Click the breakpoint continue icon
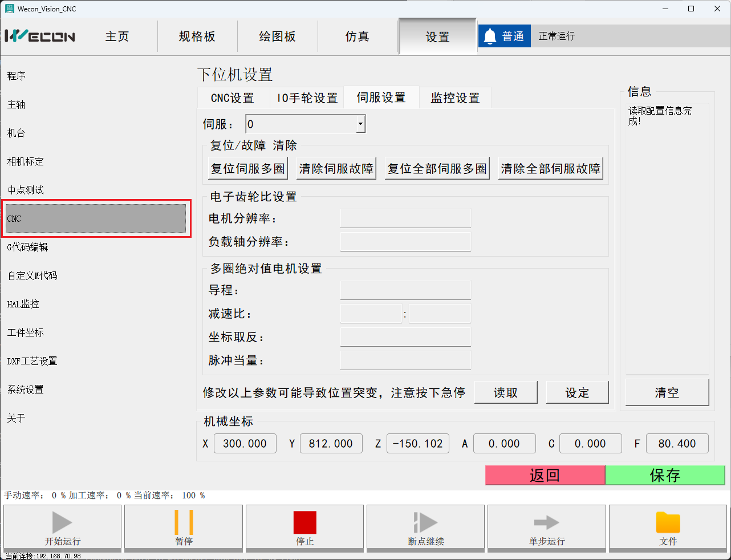Image resolution: width=731 pixels, height=560 pixels. coord(425,522)
